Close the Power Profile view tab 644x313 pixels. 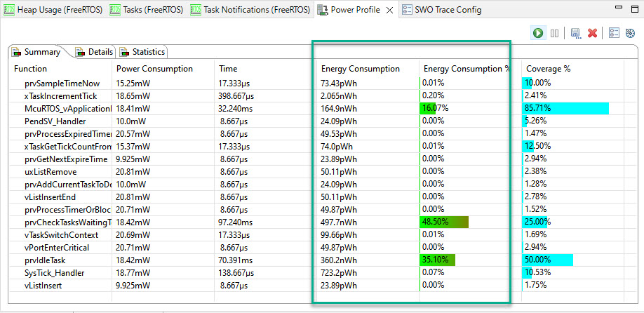[x=390, y=10]
